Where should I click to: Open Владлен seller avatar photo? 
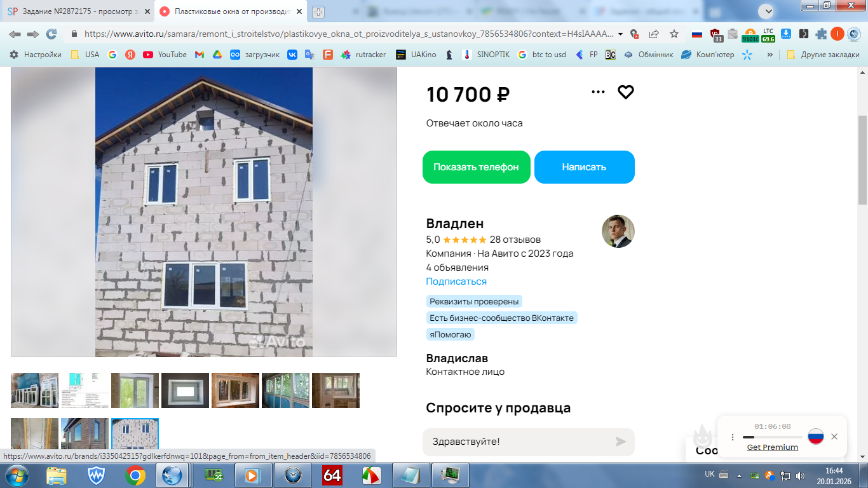(x=618, y=231)
